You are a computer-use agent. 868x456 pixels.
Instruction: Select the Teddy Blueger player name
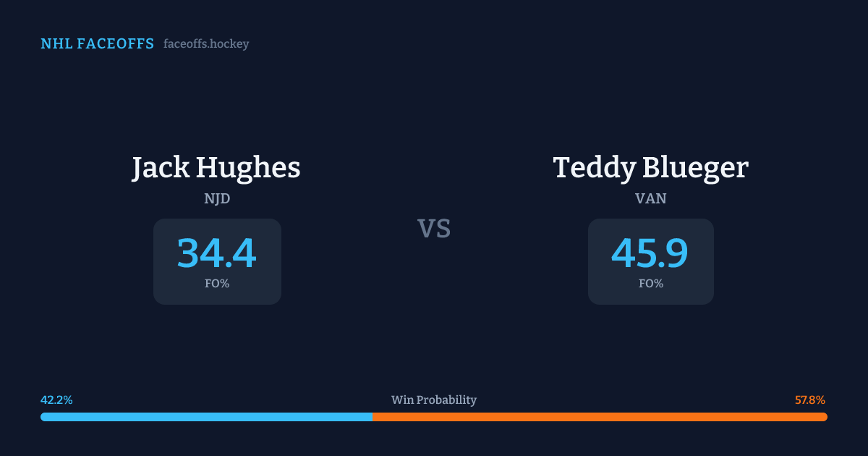click(651, 168)
